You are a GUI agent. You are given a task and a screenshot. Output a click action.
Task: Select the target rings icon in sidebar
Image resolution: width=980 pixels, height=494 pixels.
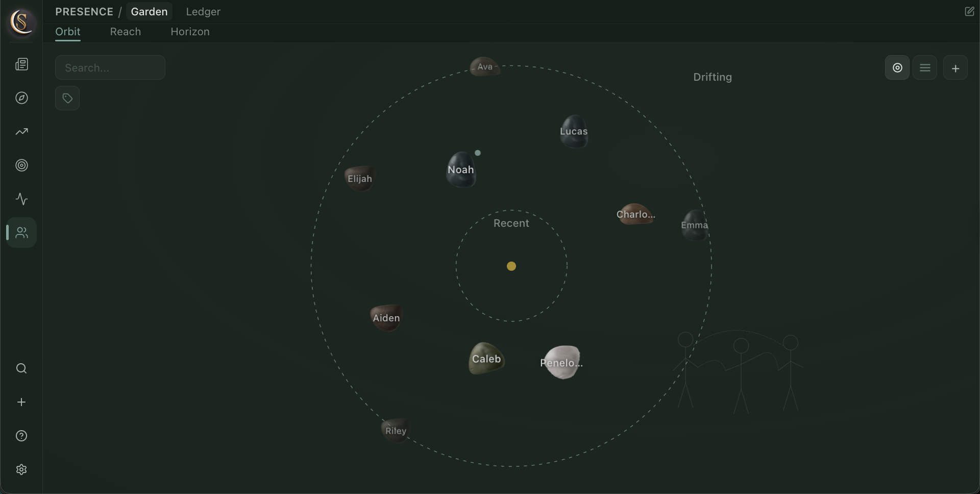21,166
